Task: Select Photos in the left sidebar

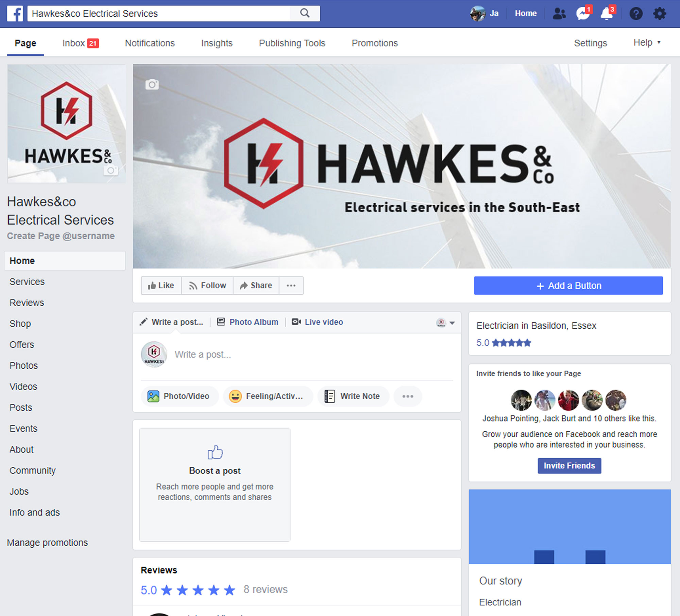Action: [x=24, y=366]
